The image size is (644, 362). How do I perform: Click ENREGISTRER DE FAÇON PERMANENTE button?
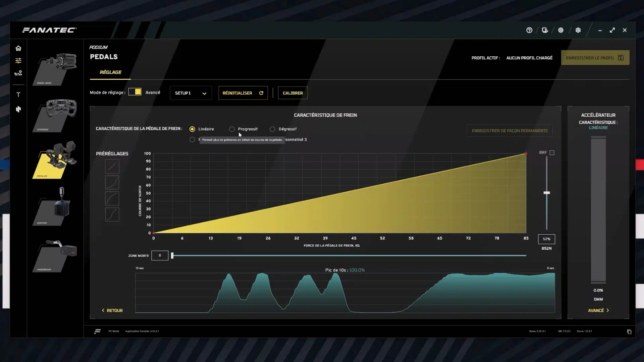coord(510,131)
